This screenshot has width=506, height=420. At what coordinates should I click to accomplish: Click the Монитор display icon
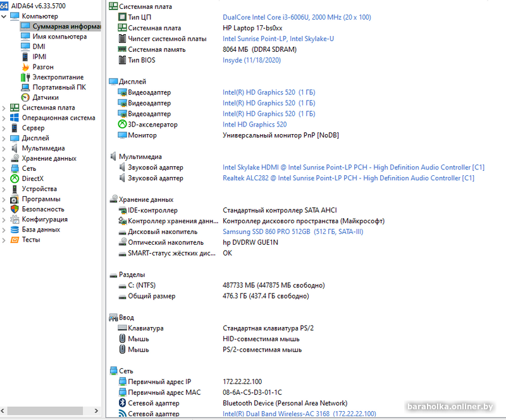coord(122,135)
